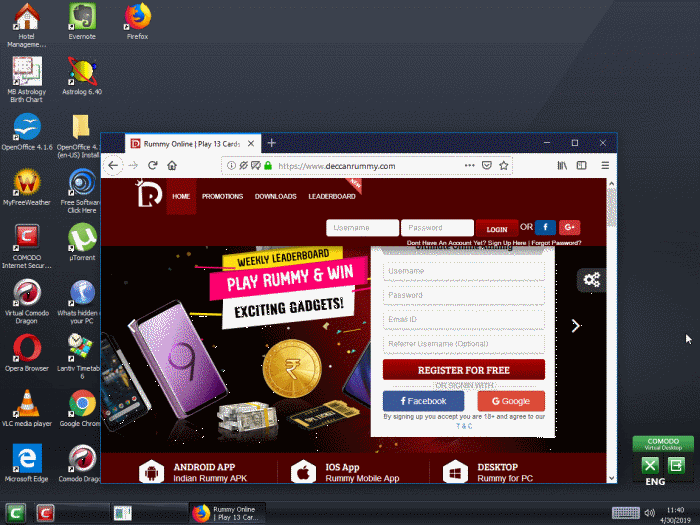This screenshot has height=525, width=700.
Task: Open the gears settings widget on page
Action: tap(592, 280)
